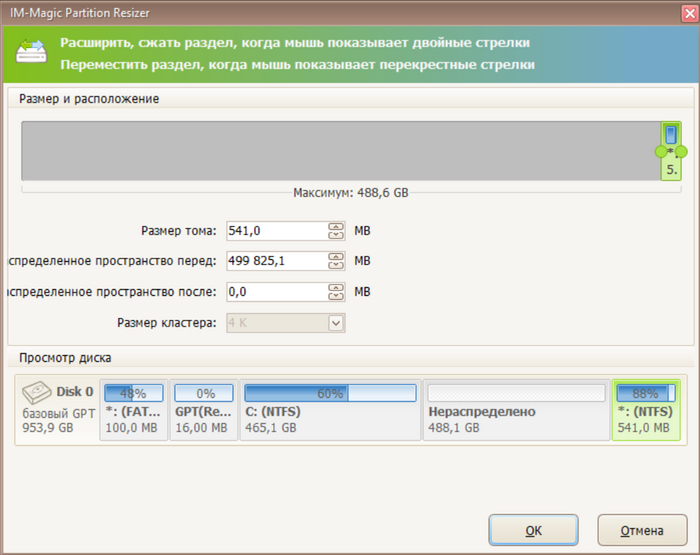Click the 953,9 GB disk size text

(x=48, y=428)
